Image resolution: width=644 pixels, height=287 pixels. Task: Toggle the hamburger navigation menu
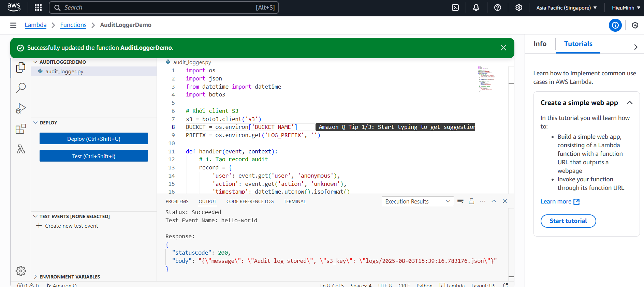pyautogui.click(x=13, y=25)
